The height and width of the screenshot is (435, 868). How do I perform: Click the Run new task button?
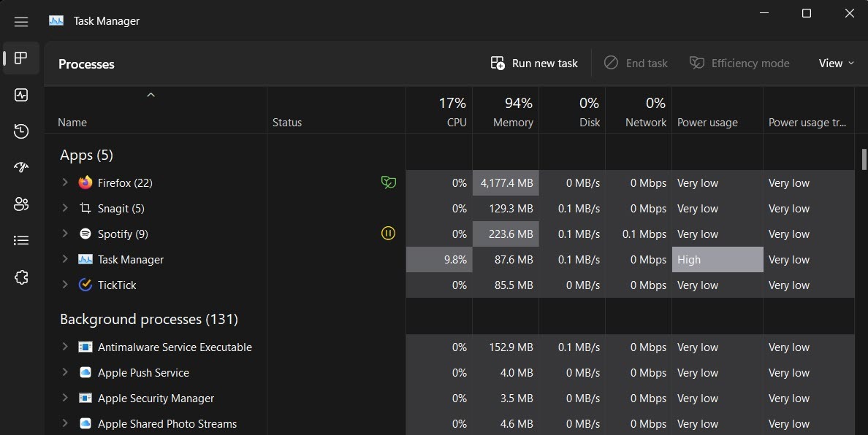pos(533,63)
